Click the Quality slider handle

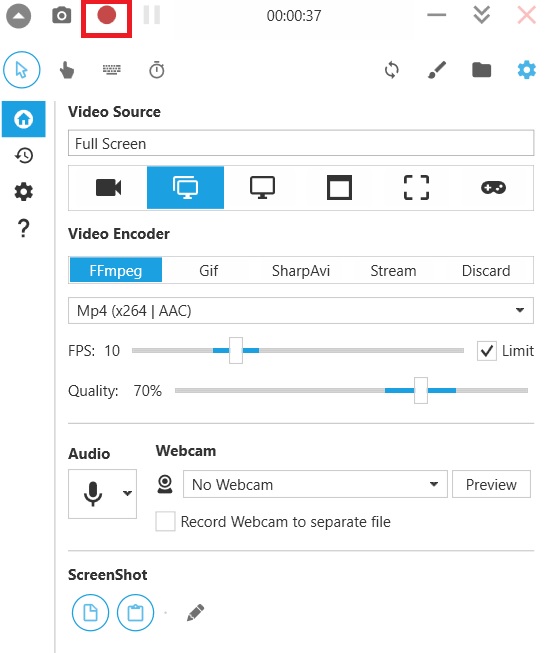[421, 391]
